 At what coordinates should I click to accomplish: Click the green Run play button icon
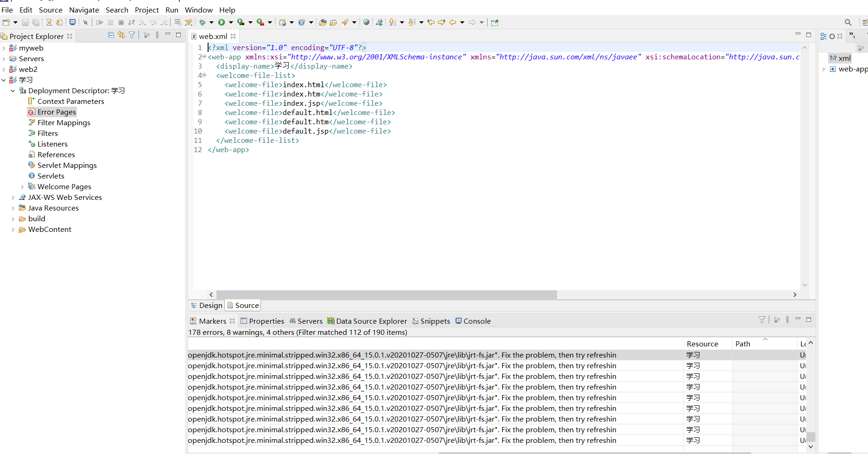point(222,22)
